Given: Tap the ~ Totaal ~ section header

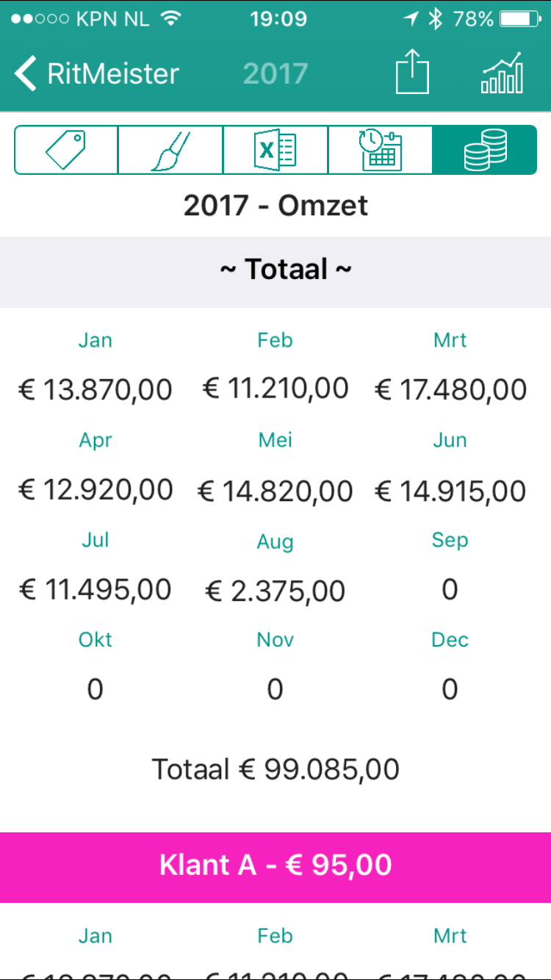Looking at the screenshot, I should [275, 270].
